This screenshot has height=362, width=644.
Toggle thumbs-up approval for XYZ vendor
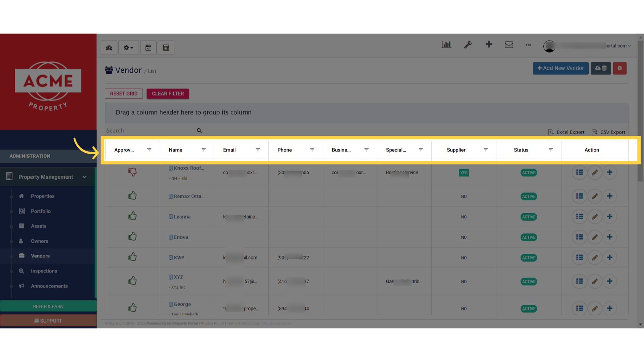click(132, 281)
